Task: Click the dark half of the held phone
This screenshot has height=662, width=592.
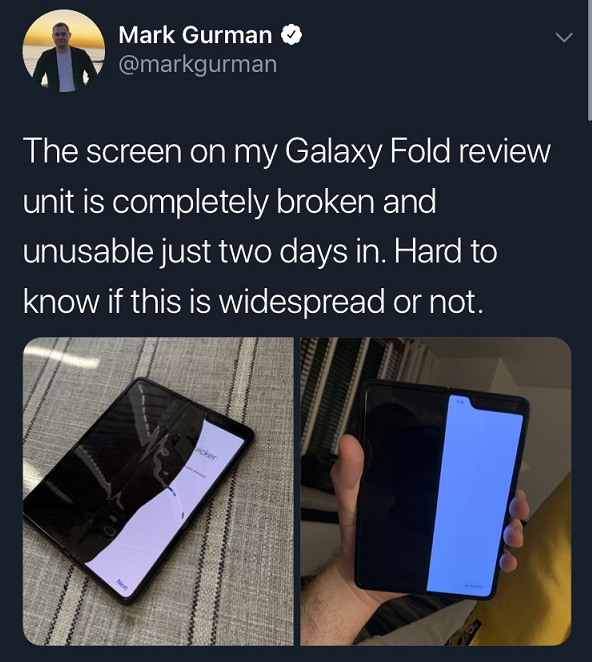Action: tap(399, 490)
